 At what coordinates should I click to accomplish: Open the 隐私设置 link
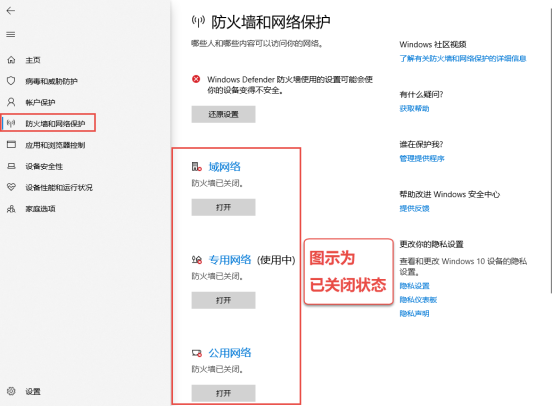pyautogui.click(x=414, y=286)
